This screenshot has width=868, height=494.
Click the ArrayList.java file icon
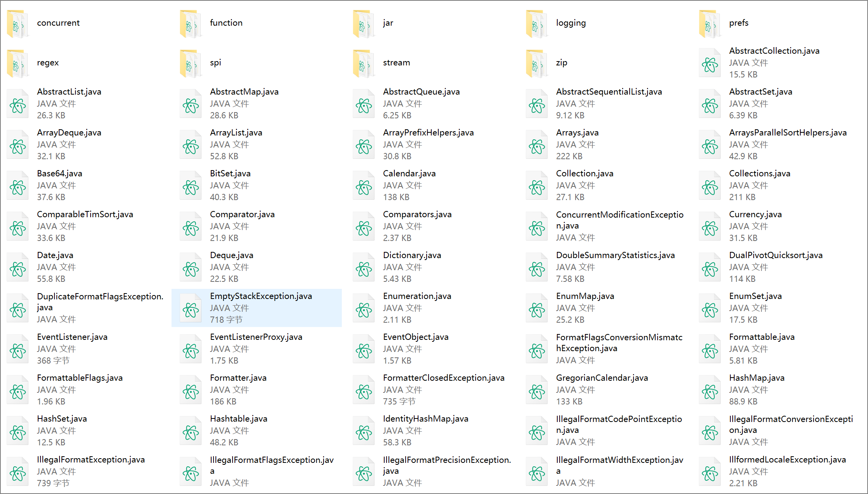191,144
